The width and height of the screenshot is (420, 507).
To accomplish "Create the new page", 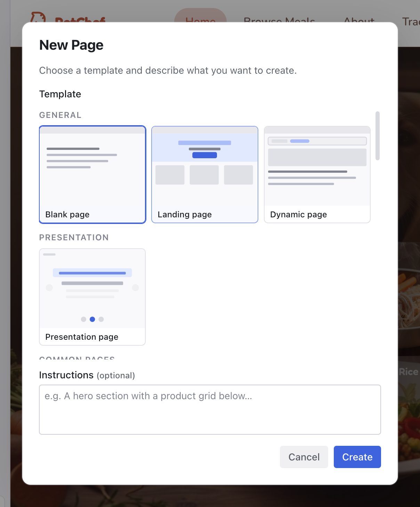I will (x=357, y=457).
